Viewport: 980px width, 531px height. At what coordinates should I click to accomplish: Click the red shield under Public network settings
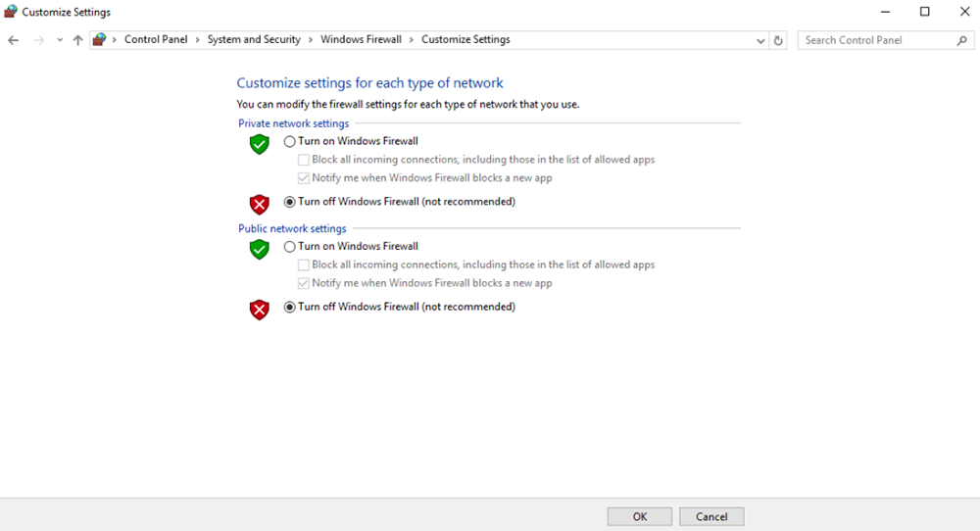click(259, 310)
